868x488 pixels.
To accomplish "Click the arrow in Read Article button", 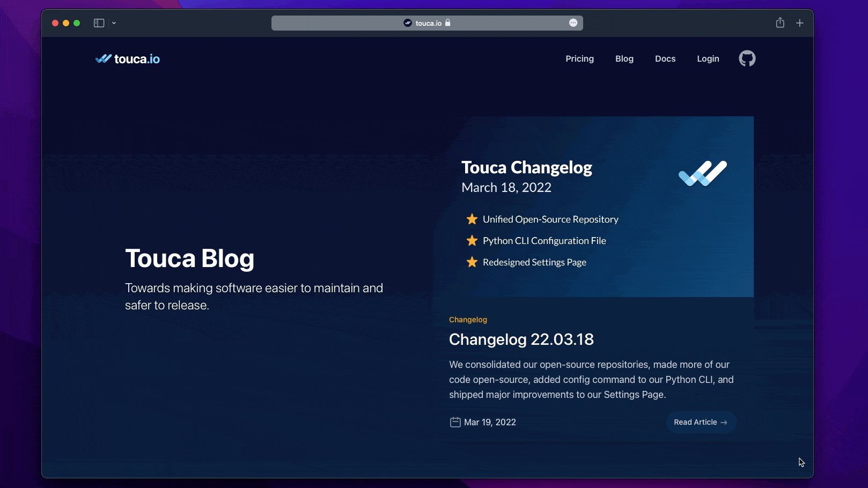I will [724, 423].
